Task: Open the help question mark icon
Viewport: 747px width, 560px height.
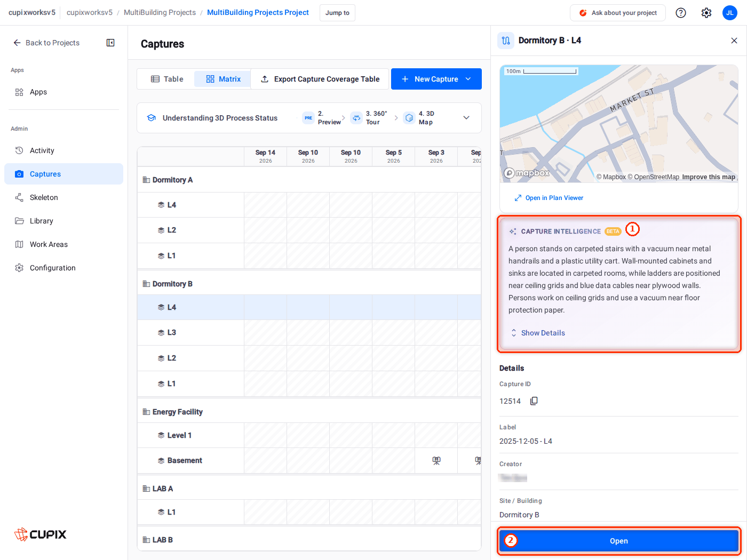Action: point(681,13)
